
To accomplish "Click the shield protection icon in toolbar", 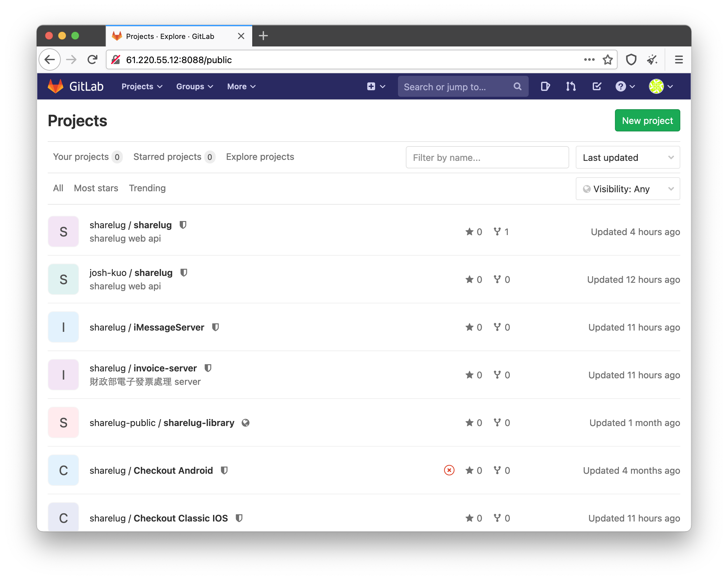I will point(631,60).
